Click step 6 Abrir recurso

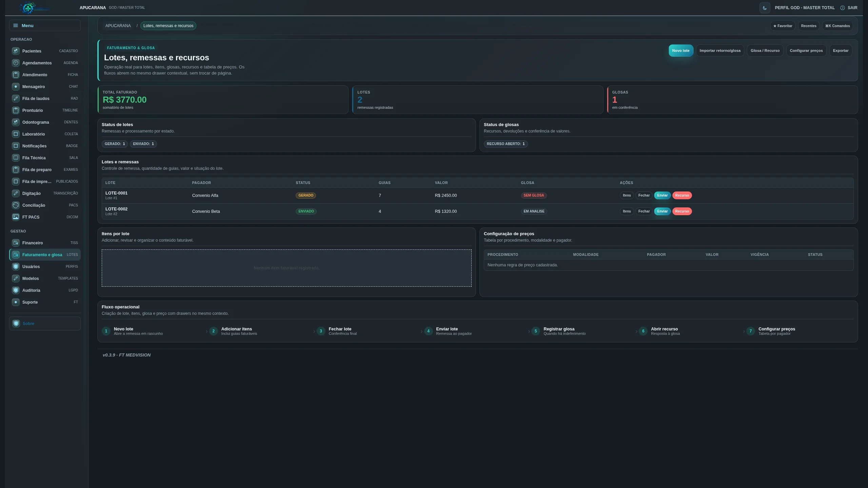coord(659,331)
